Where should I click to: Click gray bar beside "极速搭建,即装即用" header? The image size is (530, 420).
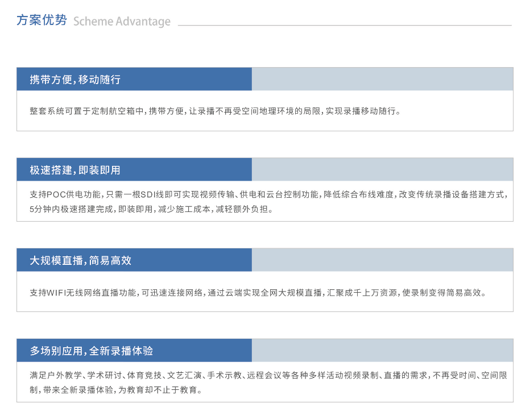point(382,170)
